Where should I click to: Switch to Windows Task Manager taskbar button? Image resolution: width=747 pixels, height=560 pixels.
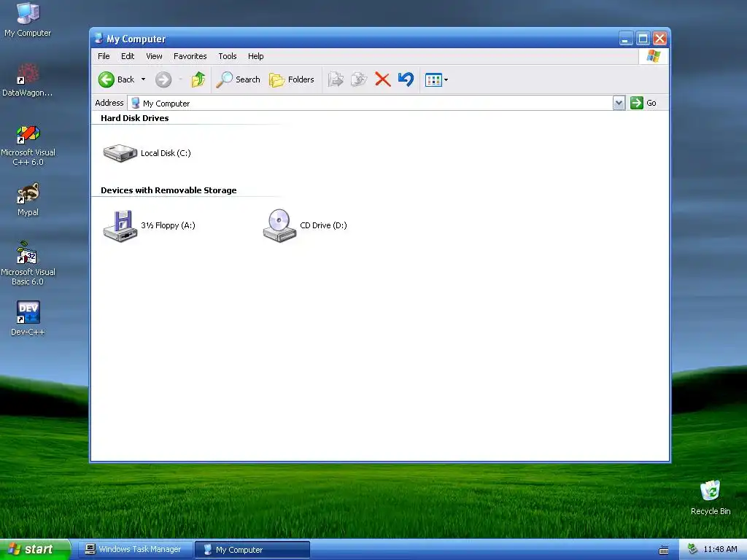click(x=135, y=550)
